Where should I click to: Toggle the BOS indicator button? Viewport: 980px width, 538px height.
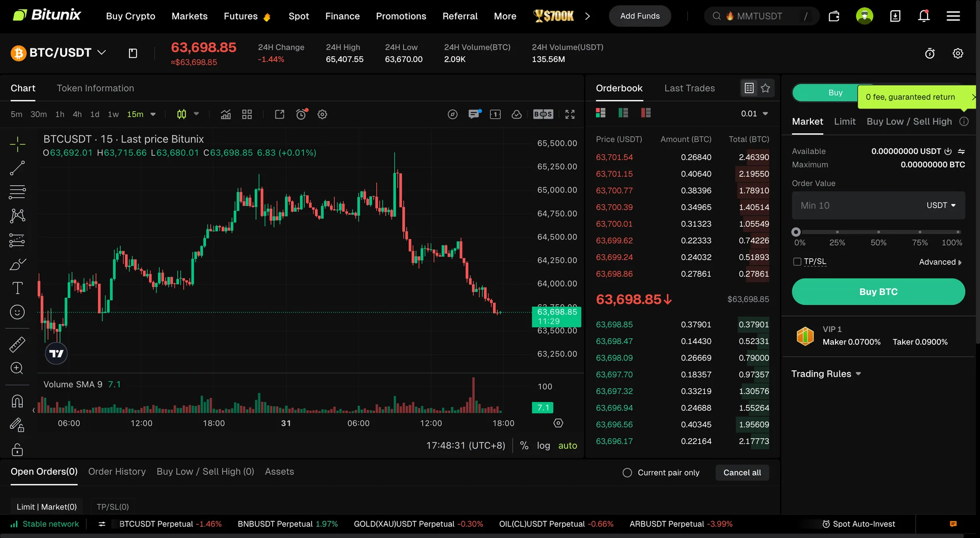[x=543, y=114]
